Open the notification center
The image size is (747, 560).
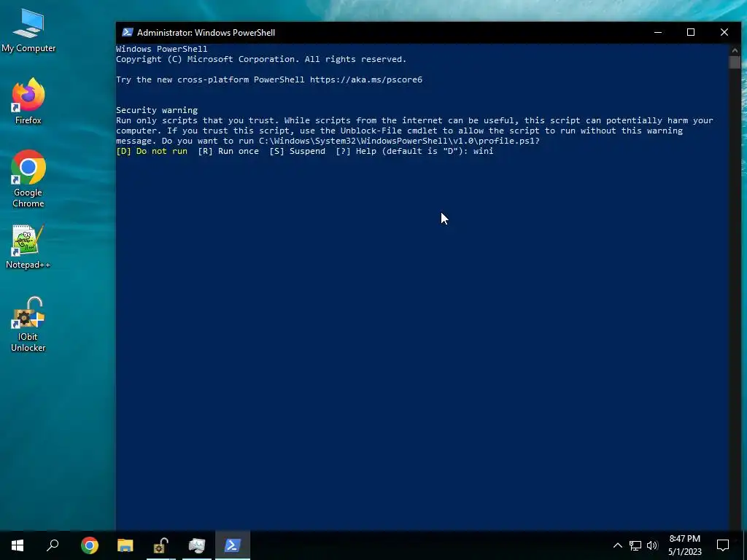pyautogui.click(x=723, y=545)
